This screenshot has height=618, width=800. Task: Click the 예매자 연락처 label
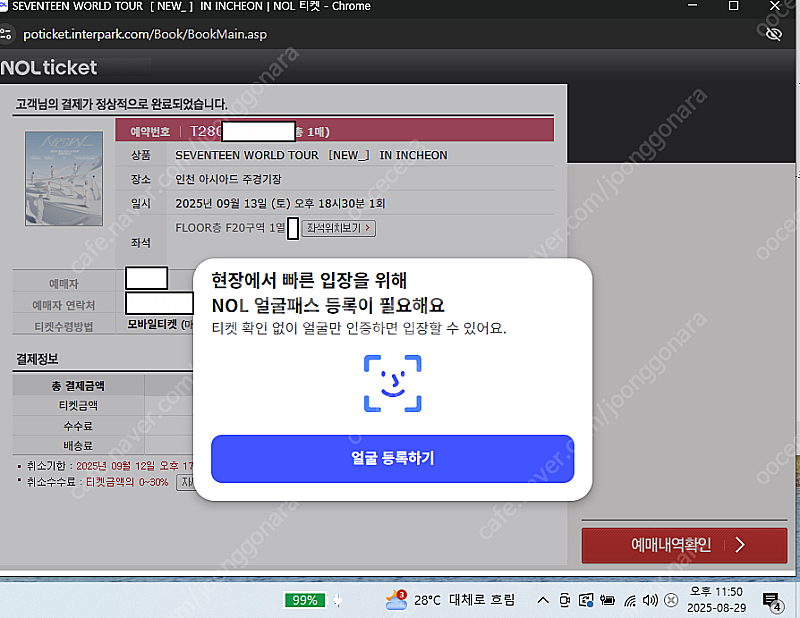pos(63,305)
